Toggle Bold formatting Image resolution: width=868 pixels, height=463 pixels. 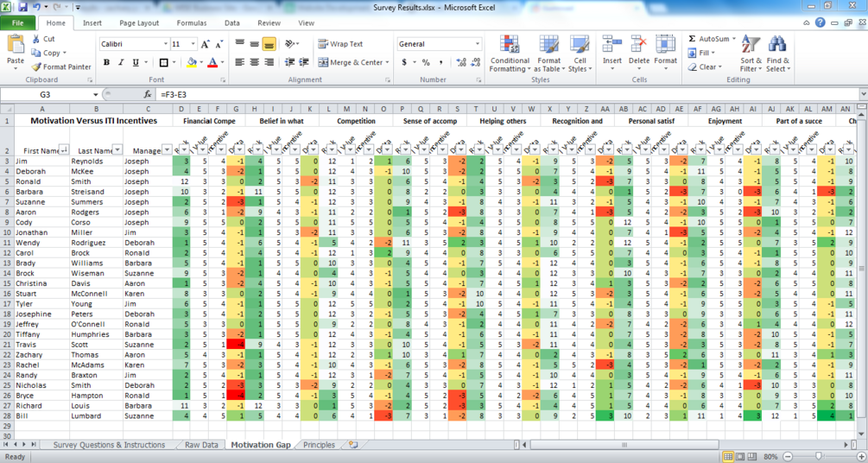106,62
